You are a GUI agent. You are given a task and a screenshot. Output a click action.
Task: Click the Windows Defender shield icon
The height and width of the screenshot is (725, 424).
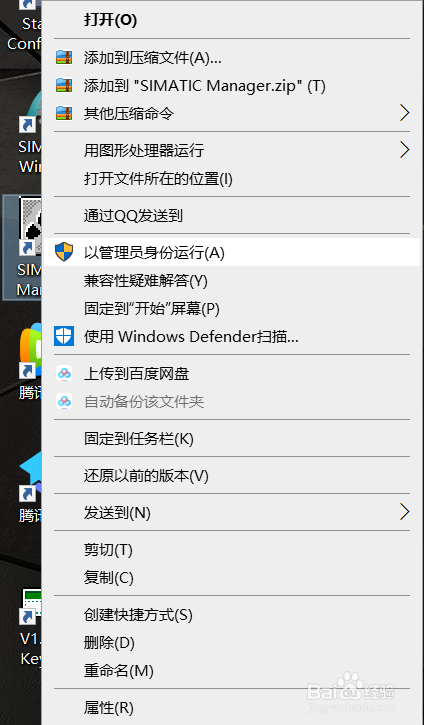pyautogui.click(x=64, y=336)
